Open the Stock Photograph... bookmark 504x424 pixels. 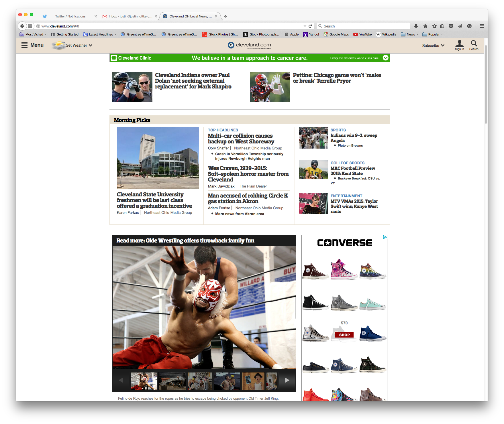tap(261, 34)
